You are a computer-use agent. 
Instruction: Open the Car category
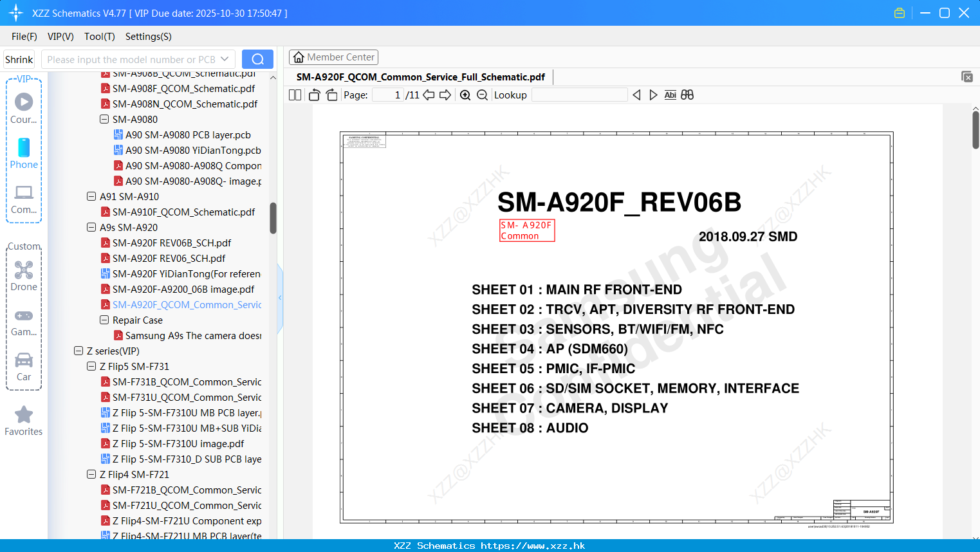pos(24,367)
